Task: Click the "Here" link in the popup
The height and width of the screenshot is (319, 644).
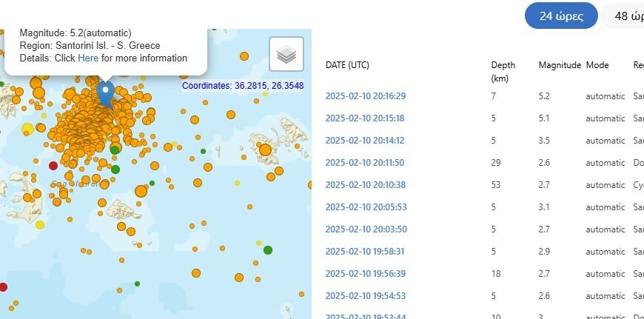Action: click(x=88, y=58)
